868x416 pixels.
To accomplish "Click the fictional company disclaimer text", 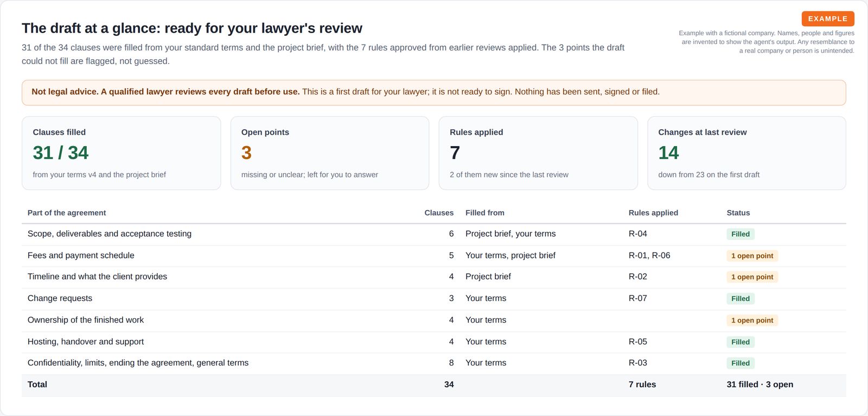I will pos(767,42).
